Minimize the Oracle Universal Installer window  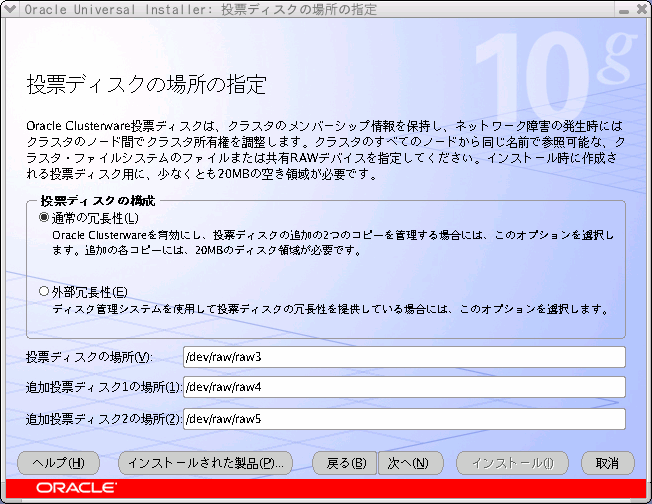(x=624, y=10)
